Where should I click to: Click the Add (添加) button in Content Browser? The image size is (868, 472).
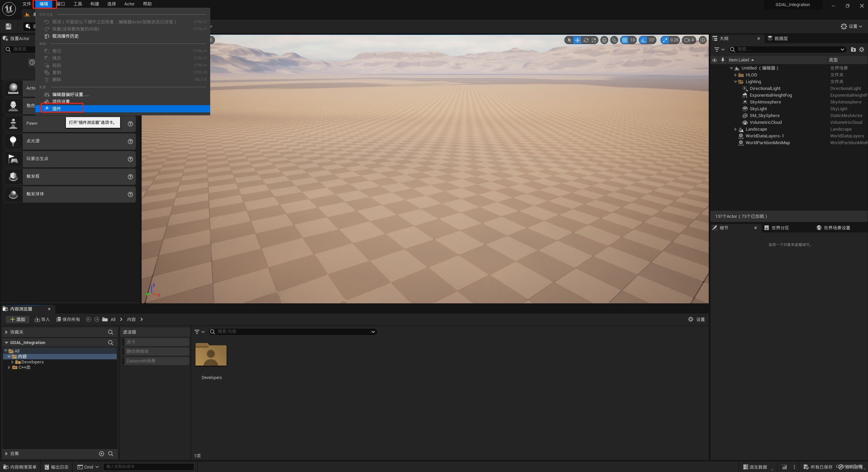click(18, 319)
